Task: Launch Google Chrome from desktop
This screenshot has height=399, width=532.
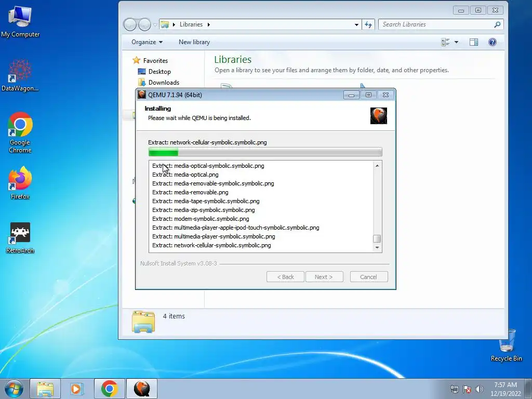Action: pyautogui.click(x=20, y=132)
